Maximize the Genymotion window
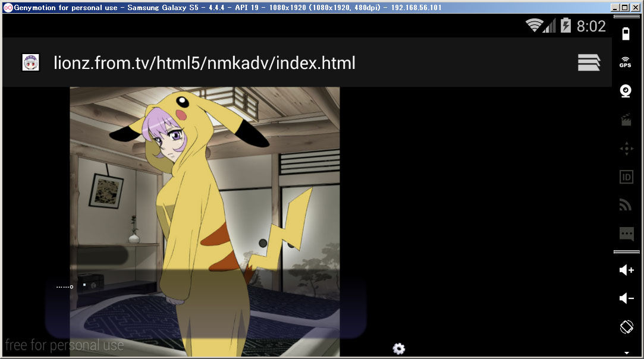The image size is (644, 359). click(625, 7)
